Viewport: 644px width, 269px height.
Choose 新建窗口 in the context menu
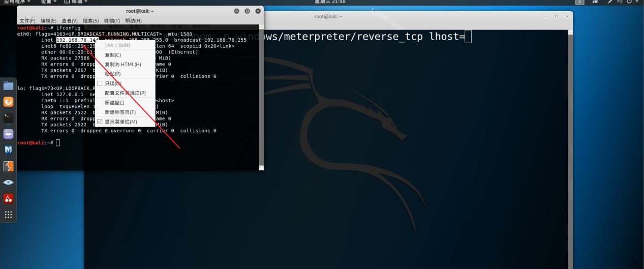coord(126,103)
